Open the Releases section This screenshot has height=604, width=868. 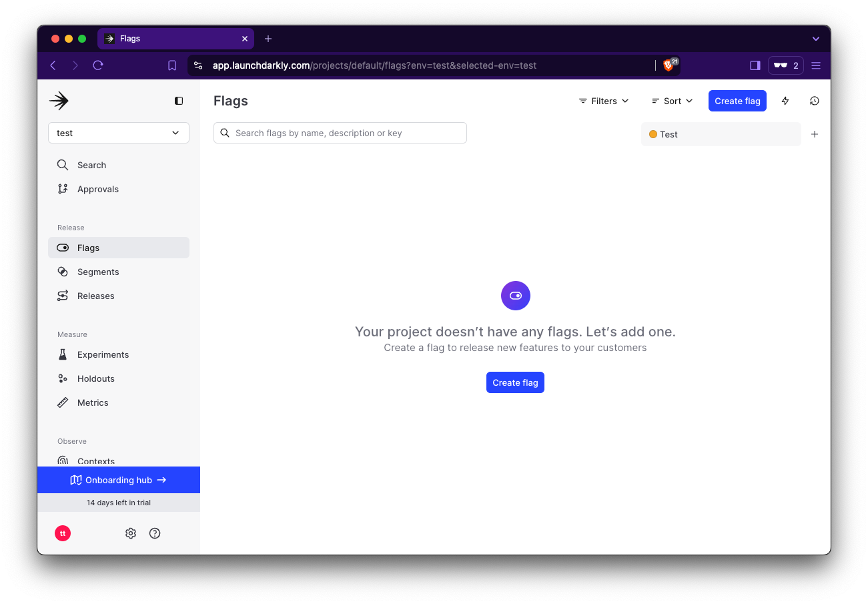point(95,296)
